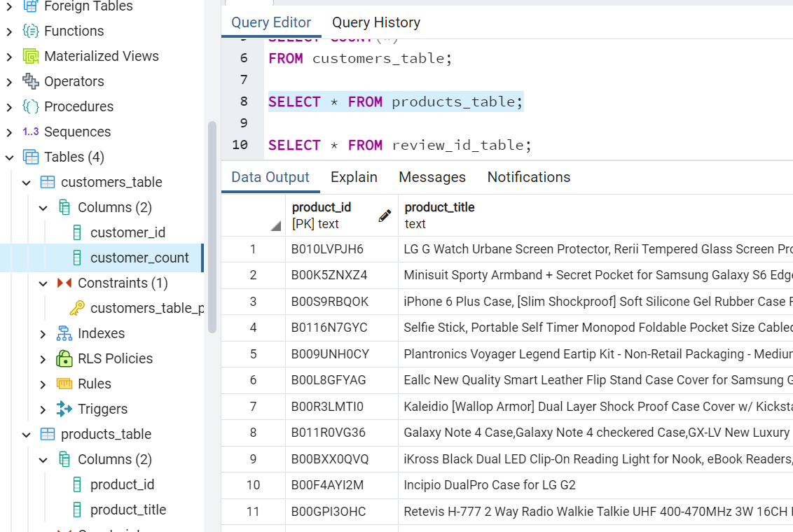Click the Tables (4) icon
The image size is (793, 532).
pyautogui.click(x=31, y=157)
